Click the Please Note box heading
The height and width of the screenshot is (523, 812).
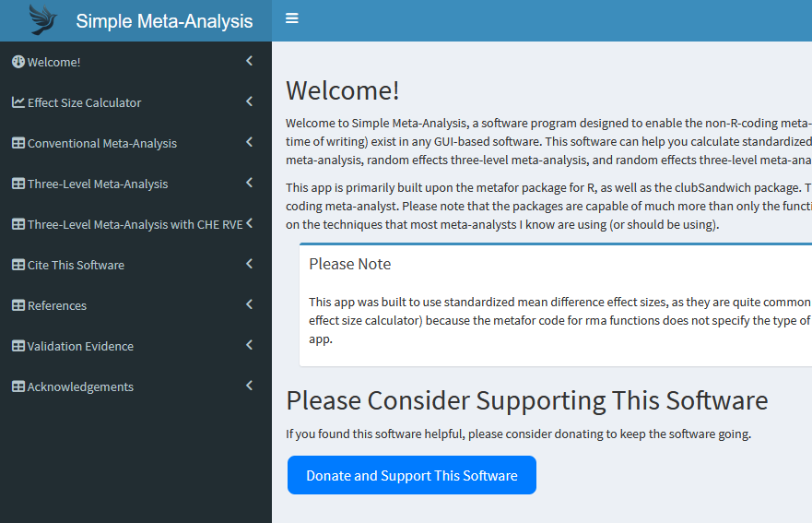pos(350,264)
